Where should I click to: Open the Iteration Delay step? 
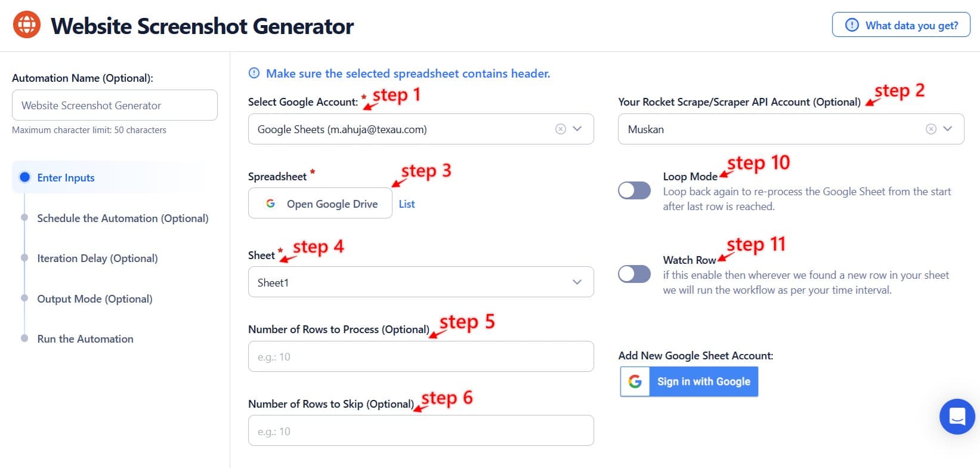pyautogui.click(x=97, y=258)
